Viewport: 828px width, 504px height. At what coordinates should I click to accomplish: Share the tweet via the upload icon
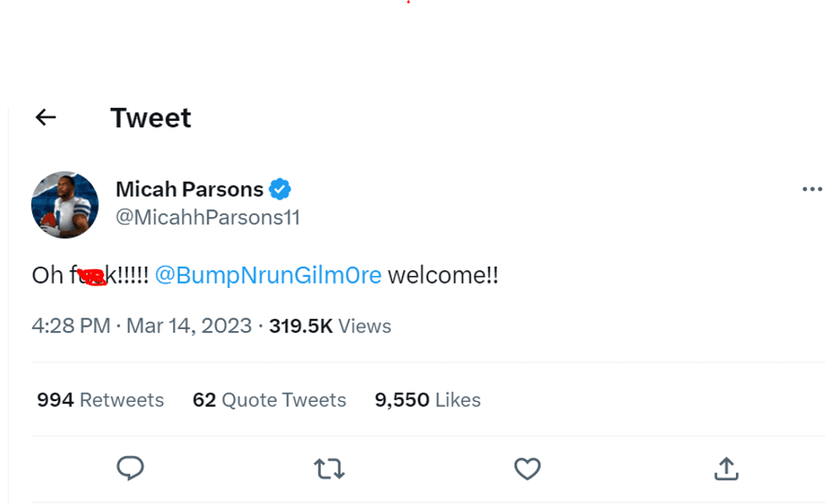pyautogui.click(x=727, y=468)
